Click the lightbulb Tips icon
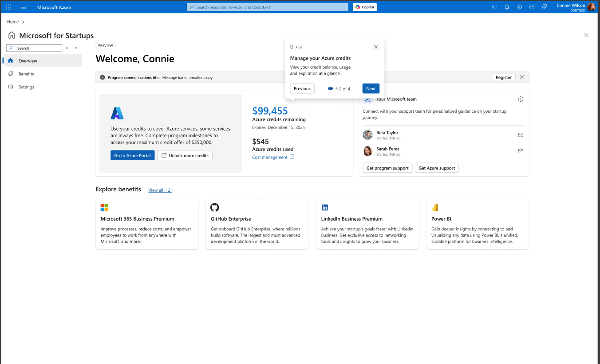Viewport: 600px width, 364px height. [292, 47]
